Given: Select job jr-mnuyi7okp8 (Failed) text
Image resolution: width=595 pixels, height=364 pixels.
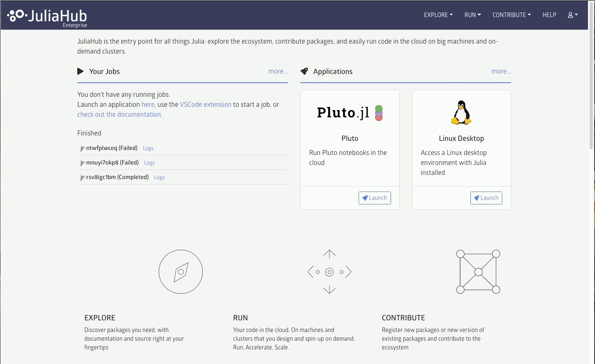Looking at the screenshot, I should [109, 162].
